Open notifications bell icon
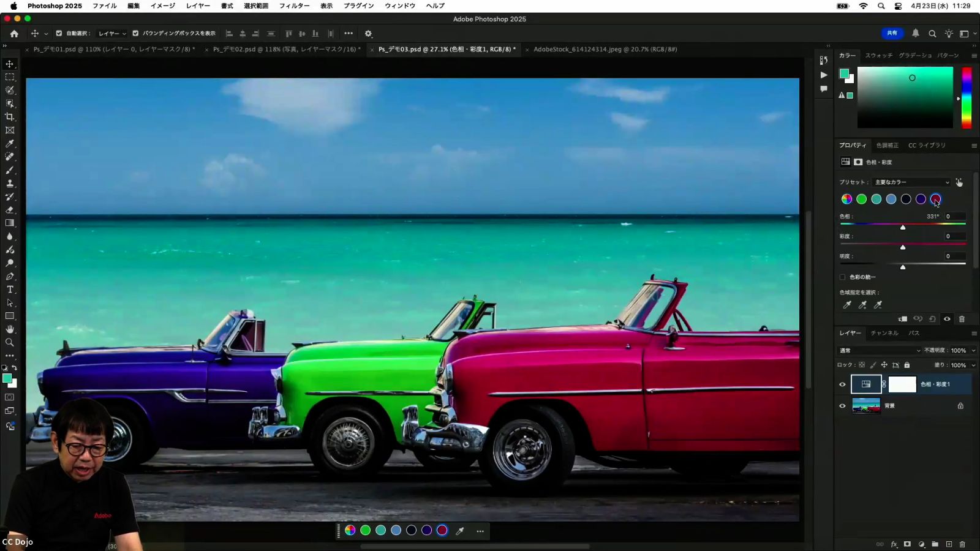 (x=916, y=34)
